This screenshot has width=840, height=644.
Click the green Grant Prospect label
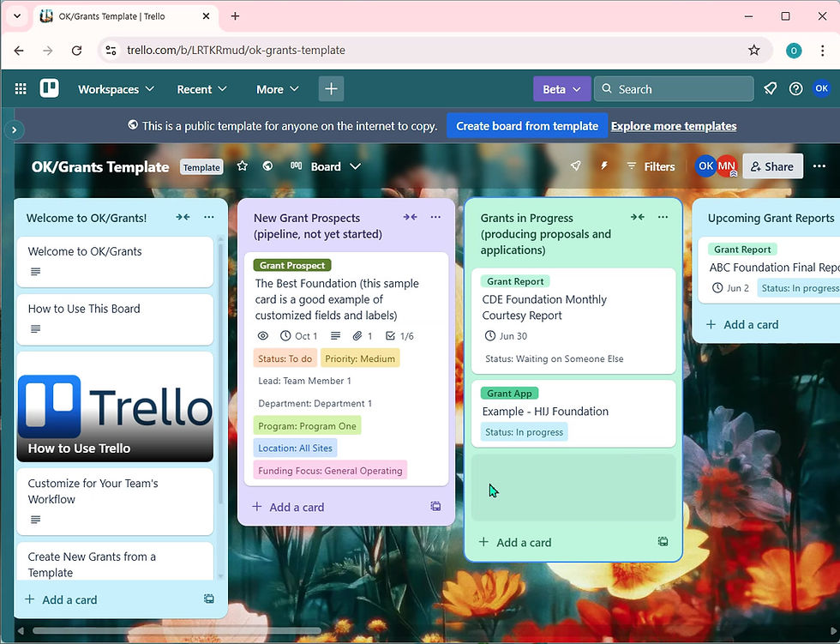pyautogui.click(x=292, y=265)
